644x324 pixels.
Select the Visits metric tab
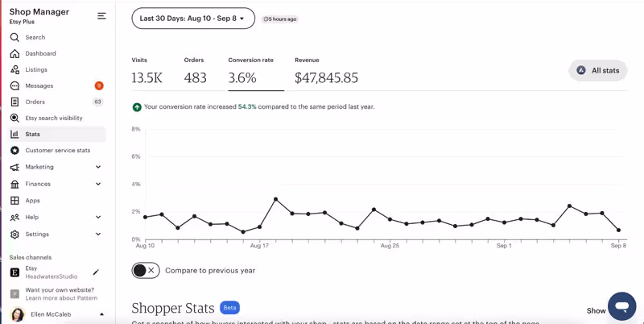[147, 73]
